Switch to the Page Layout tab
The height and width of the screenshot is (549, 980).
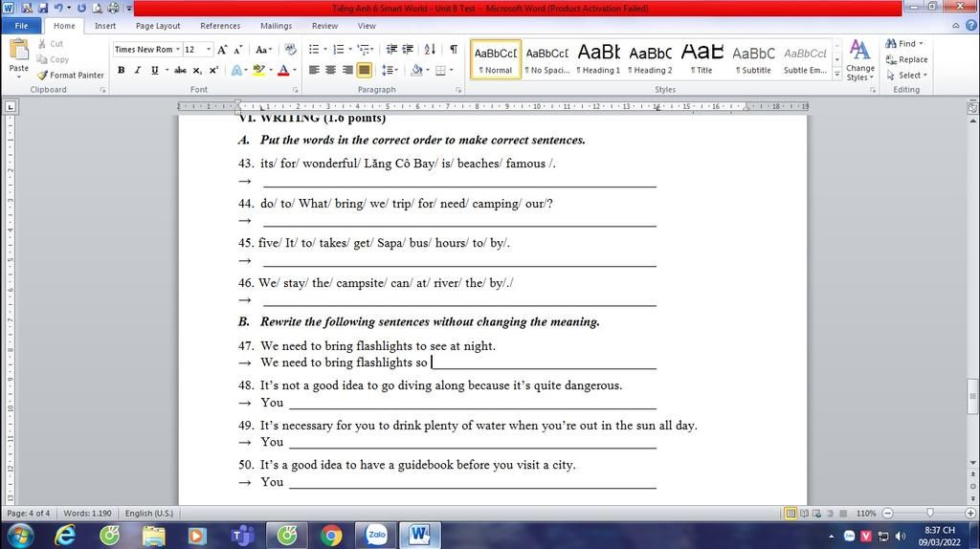(158, 26)
